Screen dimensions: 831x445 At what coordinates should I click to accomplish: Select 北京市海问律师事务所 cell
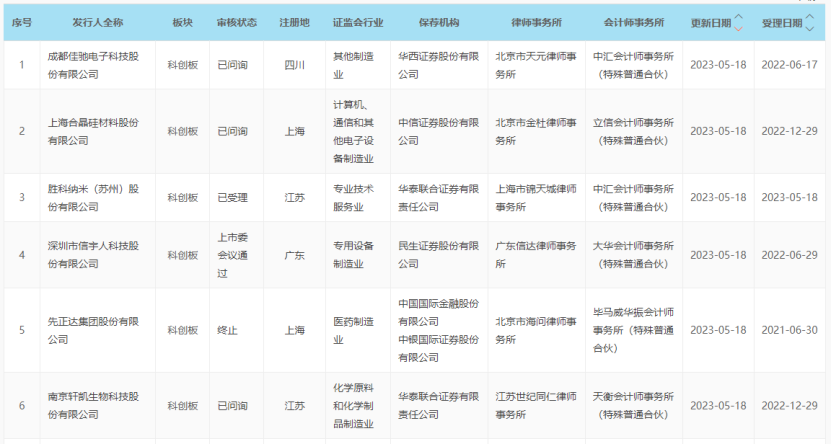536,330
